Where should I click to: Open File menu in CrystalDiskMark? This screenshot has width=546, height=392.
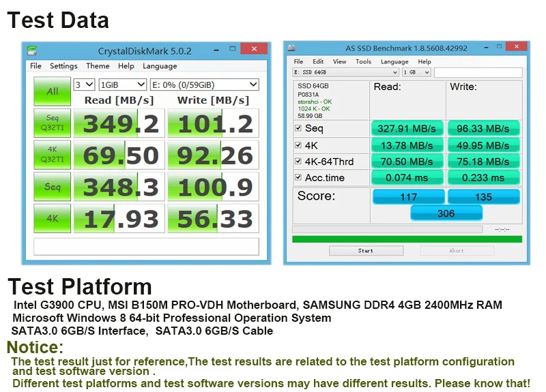tap(35, 65)
